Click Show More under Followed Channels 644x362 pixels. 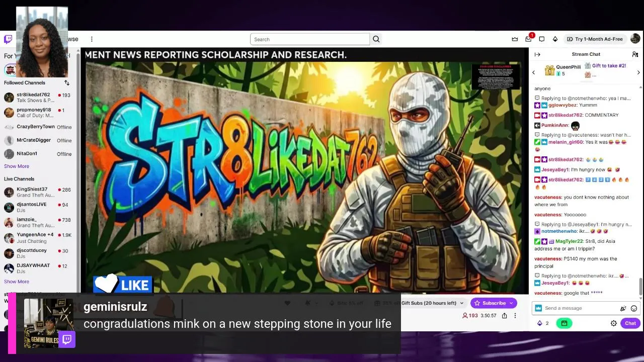[x=17, y=166]
